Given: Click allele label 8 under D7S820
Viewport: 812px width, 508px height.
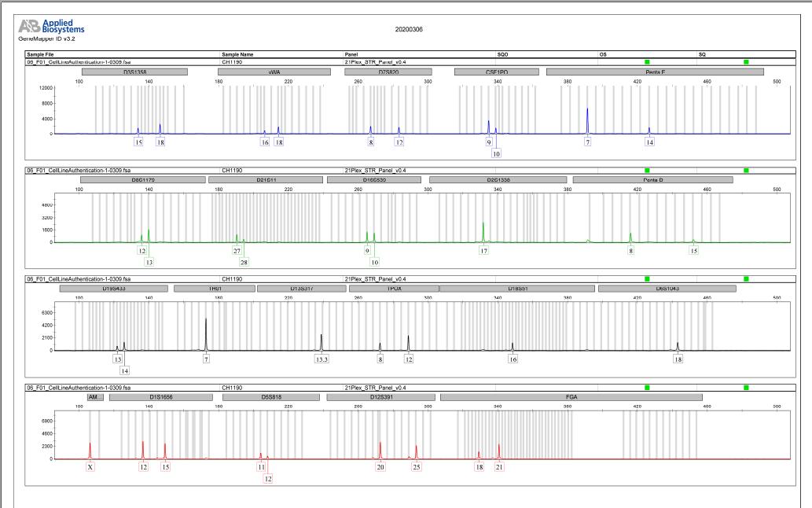Looking at the screenshot, I should (x=371, y=142).
